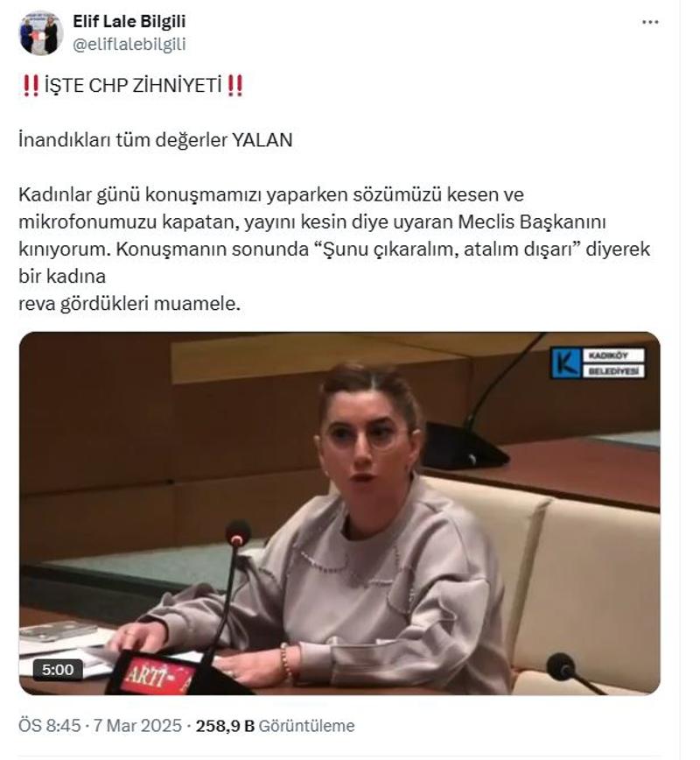Click the red-tipped microphone in front of the speaker
This screenshot has width=700, height=760.
[x=237, y=533]
